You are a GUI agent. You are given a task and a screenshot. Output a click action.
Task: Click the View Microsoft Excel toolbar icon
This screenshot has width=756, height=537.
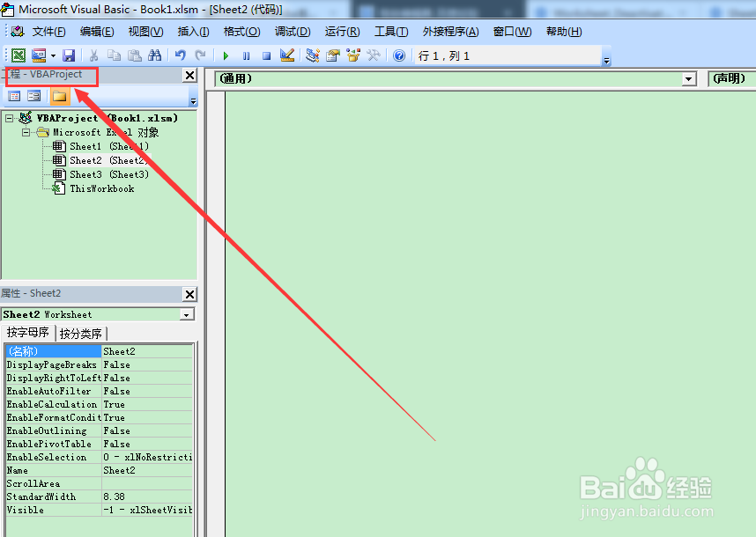pyautogui.click(x=19, y=55)
